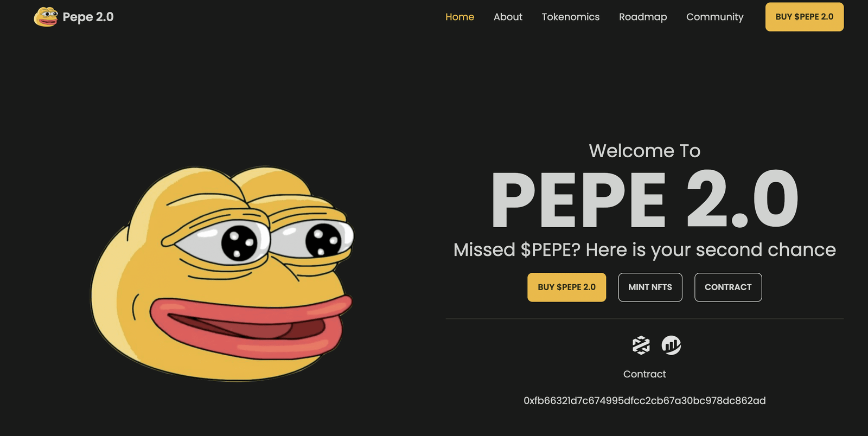Click the horizontal divider below hero buttons
Viewport: 868px width, 436px height.
pos(644,319)
